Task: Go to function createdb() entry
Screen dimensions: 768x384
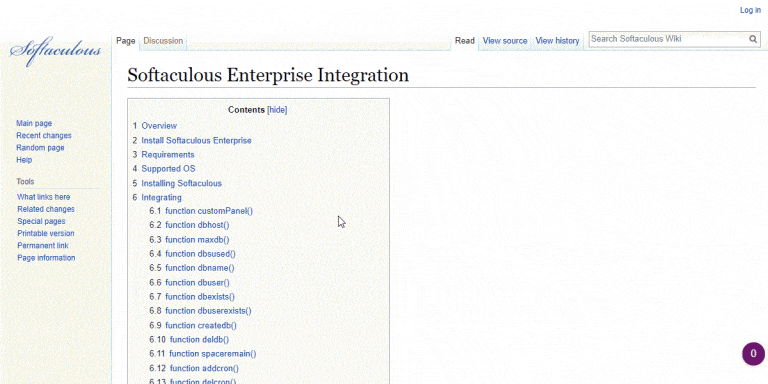Action: (201, 326)
